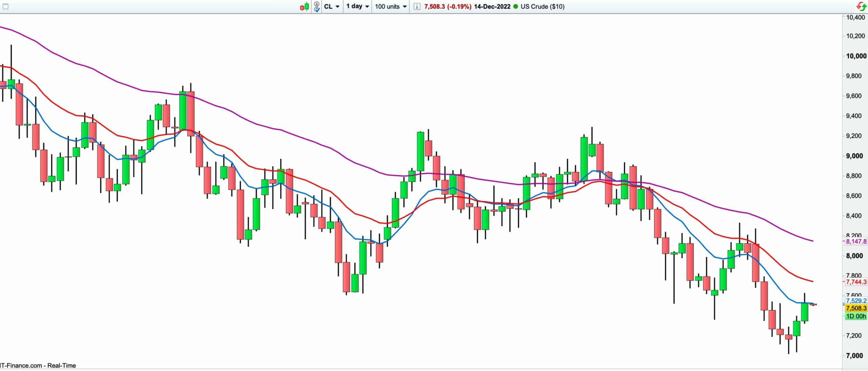The width and height of the screenshot is (868, 371).
Task: Expand the 1 day timeframe dropdown
Action: (357, 6)
